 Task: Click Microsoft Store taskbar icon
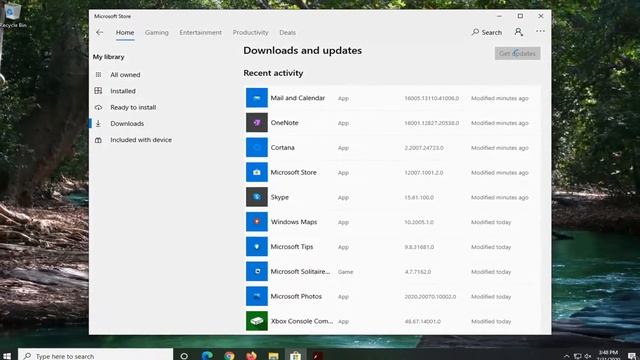click(296, 356)
